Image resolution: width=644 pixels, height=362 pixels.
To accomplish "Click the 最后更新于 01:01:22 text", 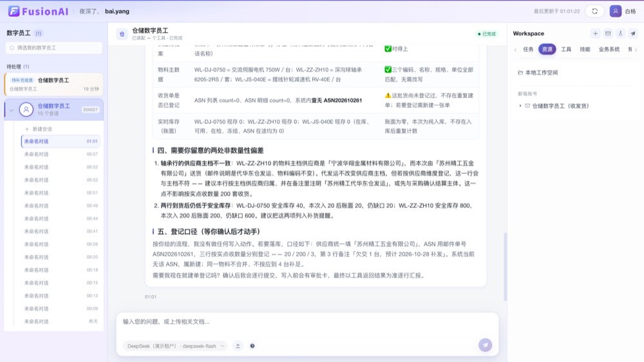I will (x=556, y=11).
